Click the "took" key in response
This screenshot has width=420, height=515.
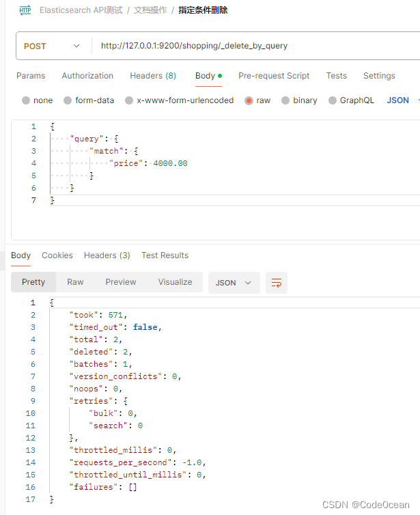point(84,315)
